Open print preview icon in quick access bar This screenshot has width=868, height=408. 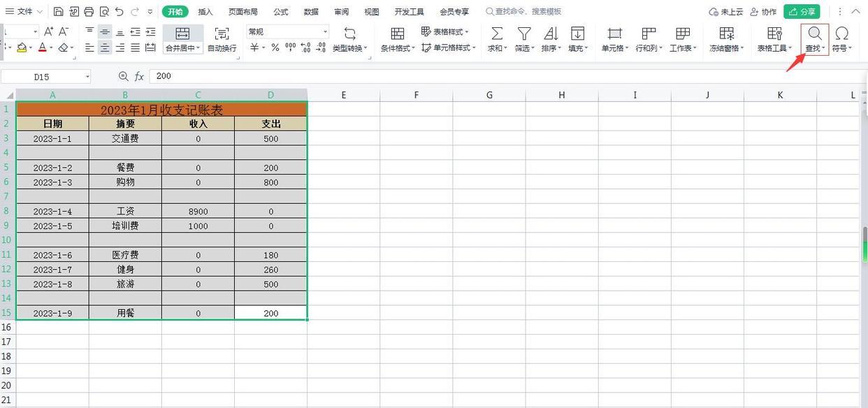(104, 12)
